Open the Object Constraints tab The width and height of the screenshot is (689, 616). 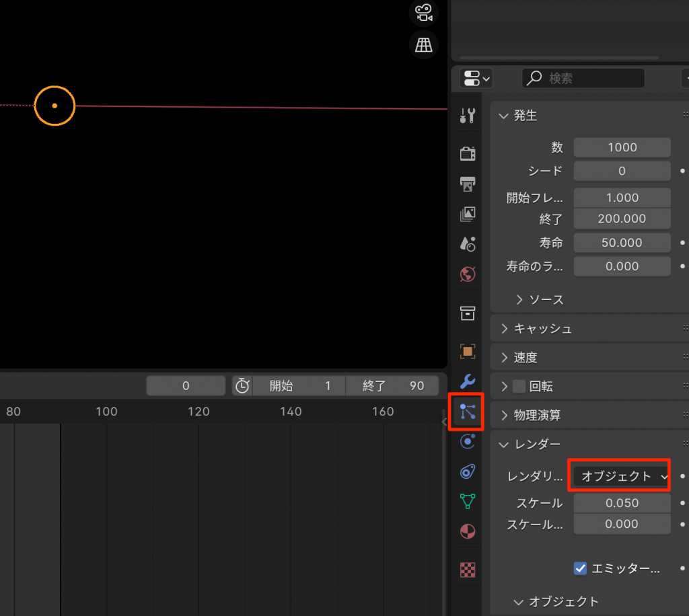point(467,471)
